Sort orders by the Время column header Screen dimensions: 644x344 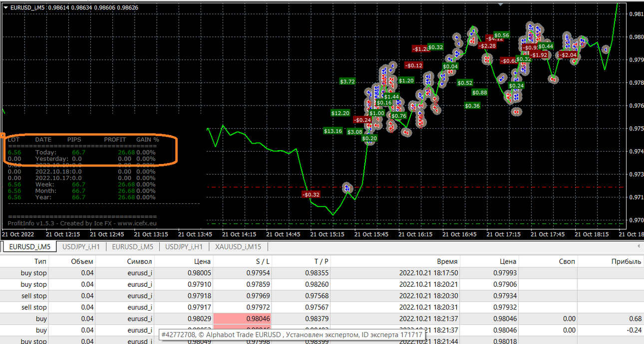click(x=448, y=261)
